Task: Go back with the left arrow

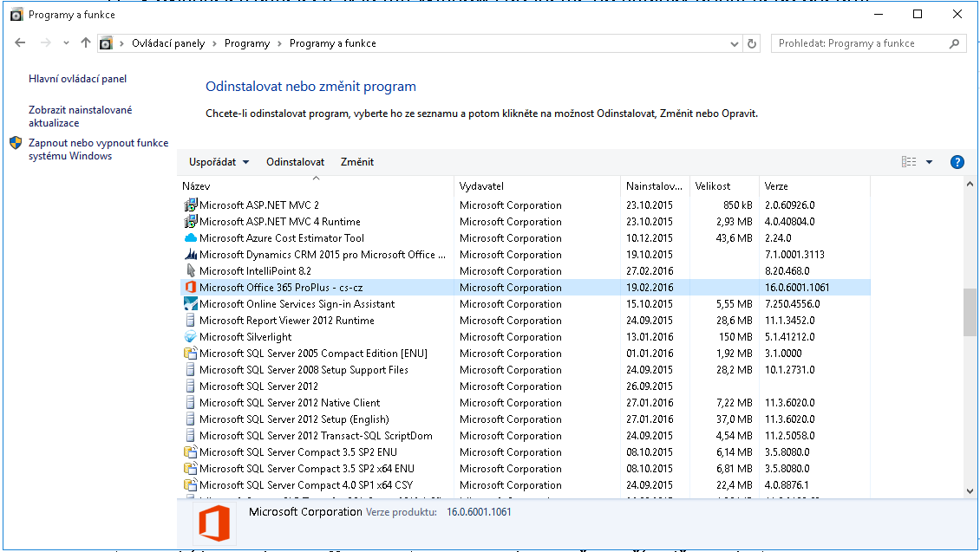Action: 20,43
